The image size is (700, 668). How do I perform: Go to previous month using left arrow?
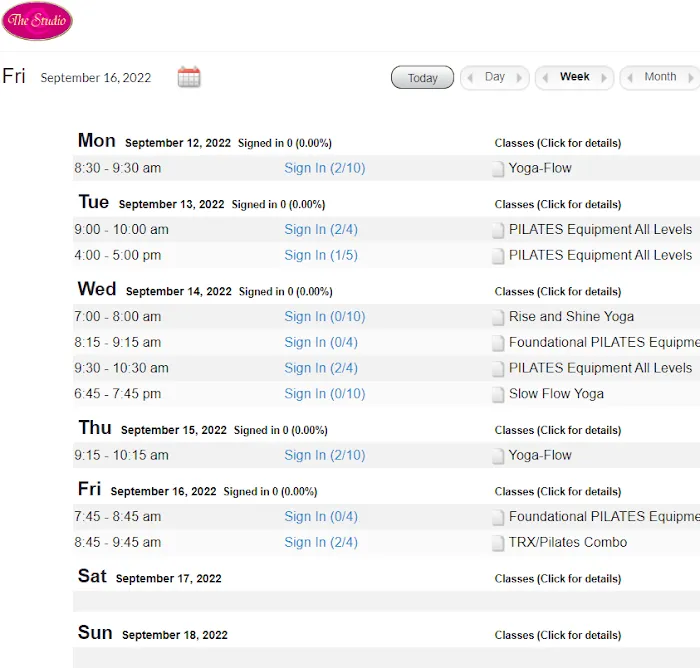click(x=629, y=78)
